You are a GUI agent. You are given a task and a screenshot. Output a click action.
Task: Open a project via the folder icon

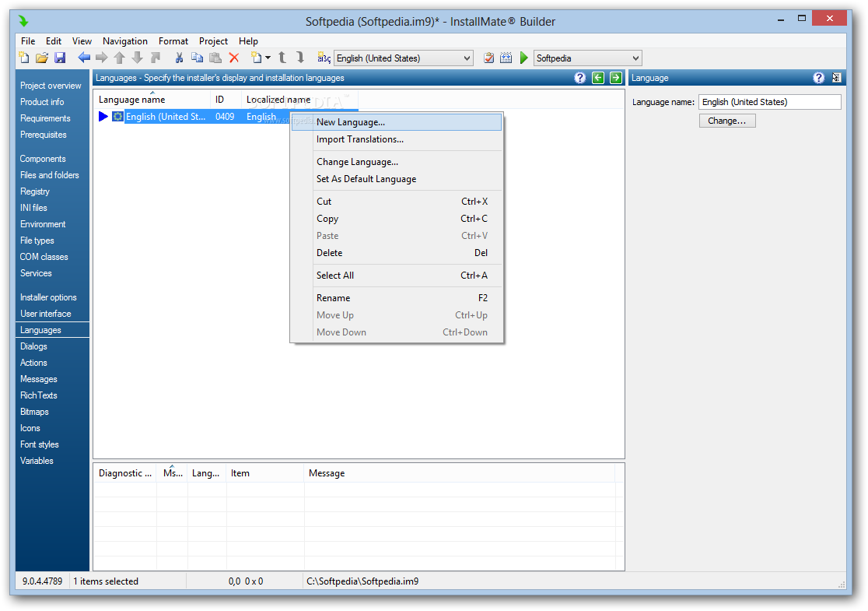pyautogui.click(x=42, y=58)
